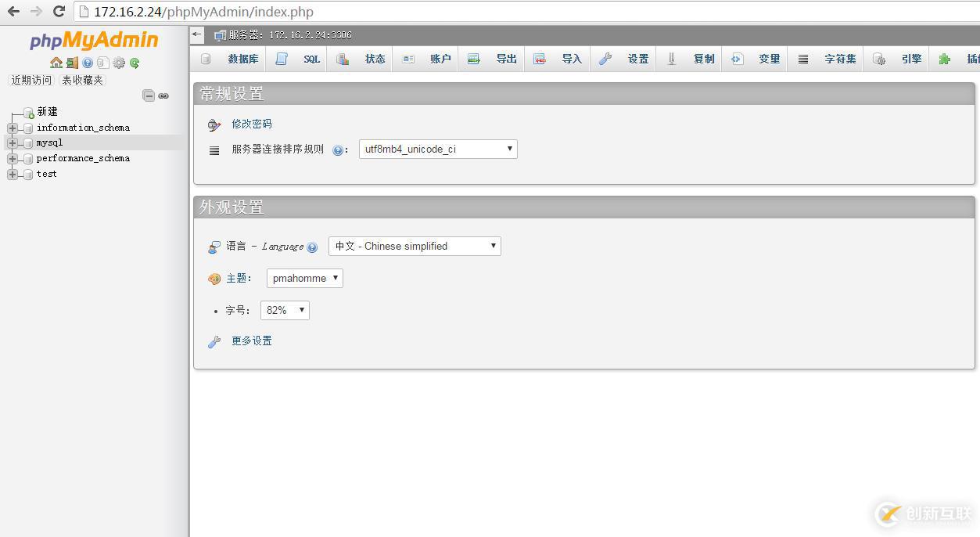Open collation help icon beside 服务器连接排序规则
The image size is (980, 537).
pos(338,150)
